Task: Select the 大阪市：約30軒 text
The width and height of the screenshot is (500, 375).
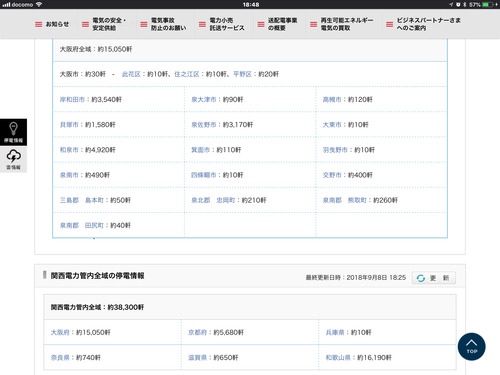Action: pyautogui.click(x=83, y=74)
